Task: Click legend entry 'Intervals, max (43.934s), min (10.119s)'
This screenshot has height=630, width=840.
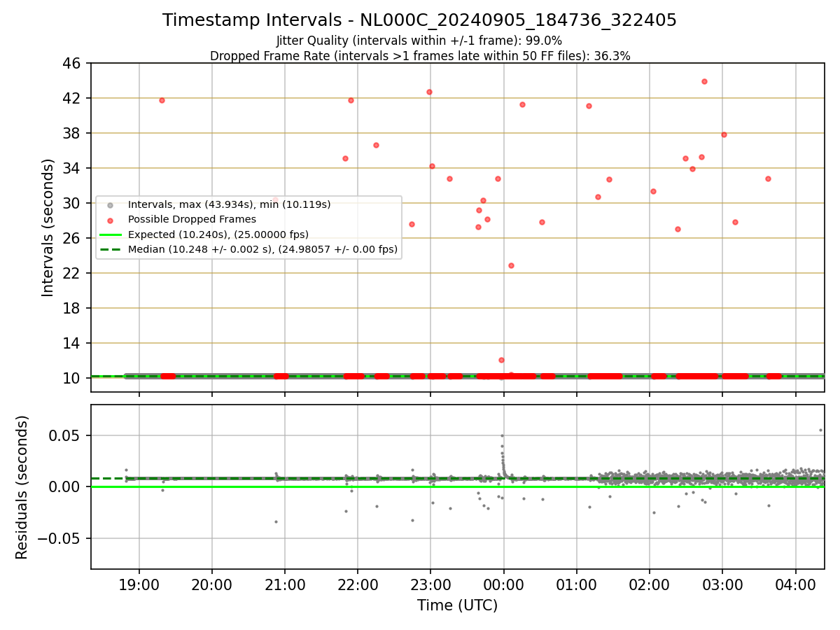Action: (x=229, y=204)
